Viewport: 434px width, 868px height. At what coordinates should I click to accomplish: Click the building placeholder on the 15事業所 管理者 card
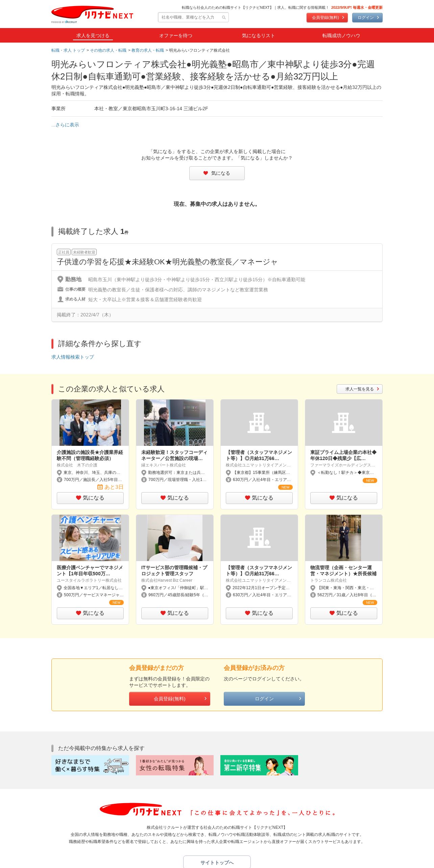point(259,423)
